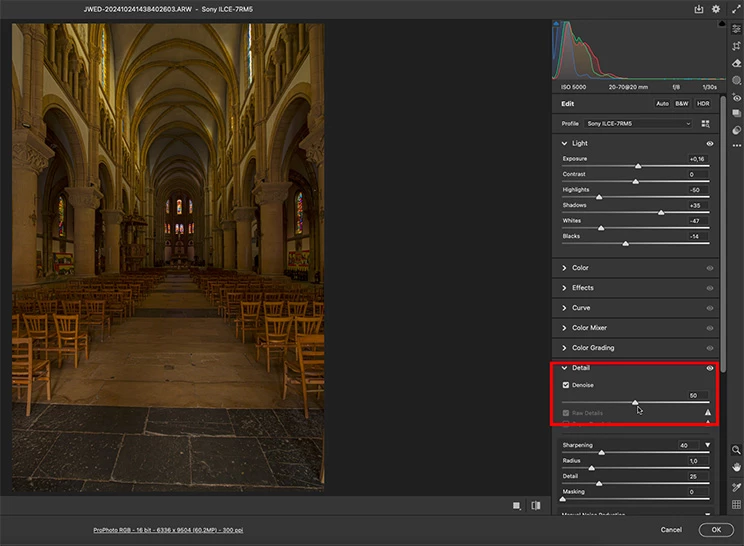The image size is (744, 546).
Task: Expand the Curve panel
Action: click(x=564, y=308)
